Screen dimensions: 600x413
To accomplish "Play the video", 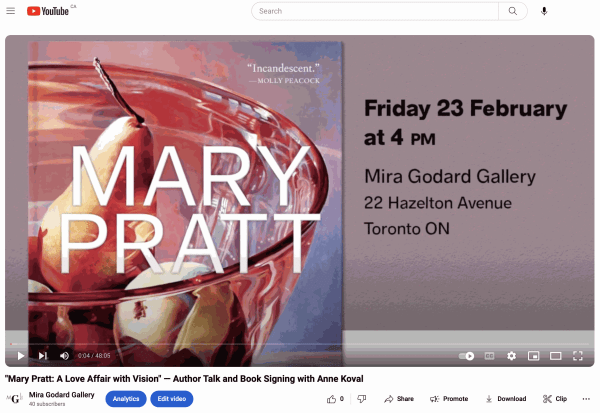I will [x=21, y=356].
